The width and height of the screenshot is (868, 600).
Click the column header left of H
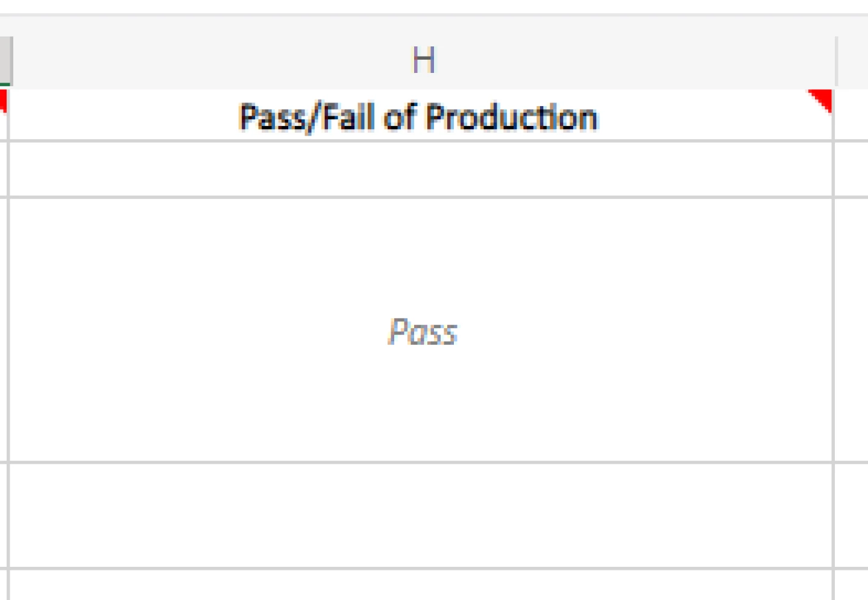pyautogui.click(x=5, y=60)
